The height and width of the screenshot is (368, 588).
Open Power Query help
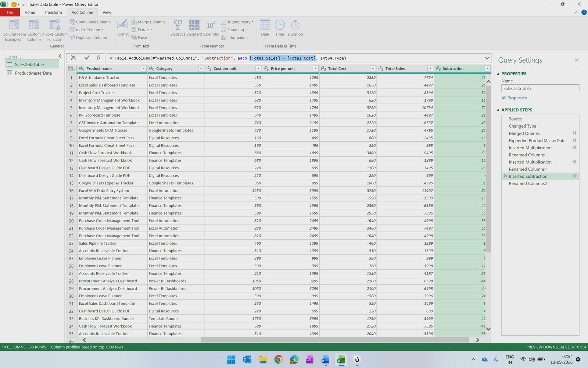584,12
